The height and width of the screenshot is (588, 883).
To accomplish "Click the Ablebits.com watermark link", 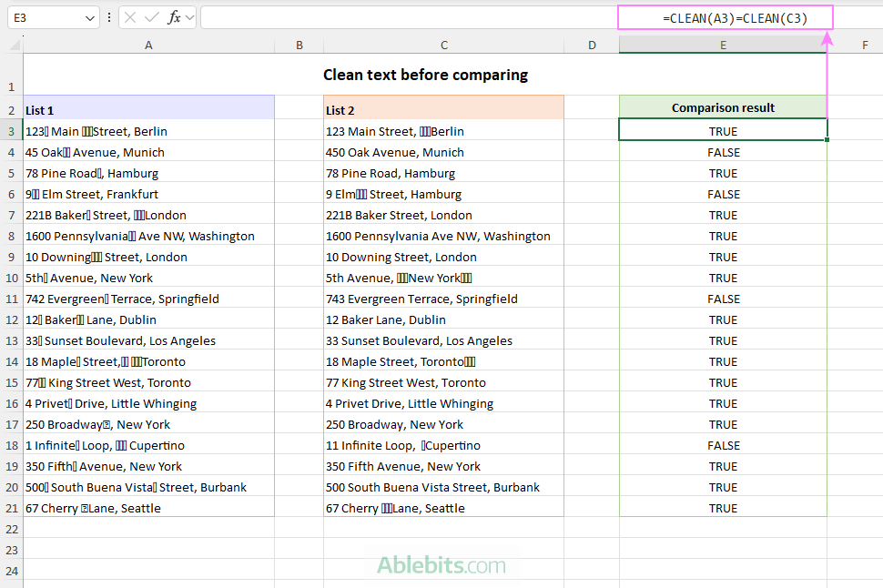I will [x=442, y=565].
